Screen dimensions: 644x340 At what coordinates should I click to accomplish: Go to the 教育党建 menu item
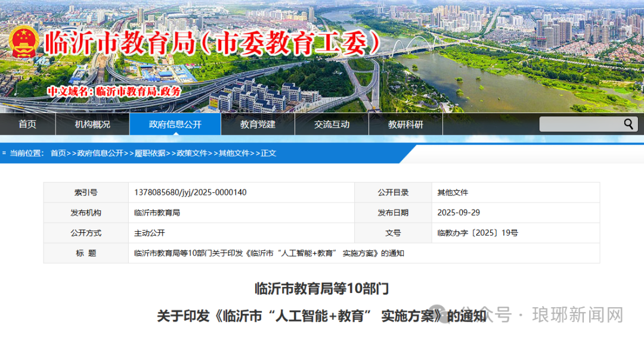pos(258,124)
